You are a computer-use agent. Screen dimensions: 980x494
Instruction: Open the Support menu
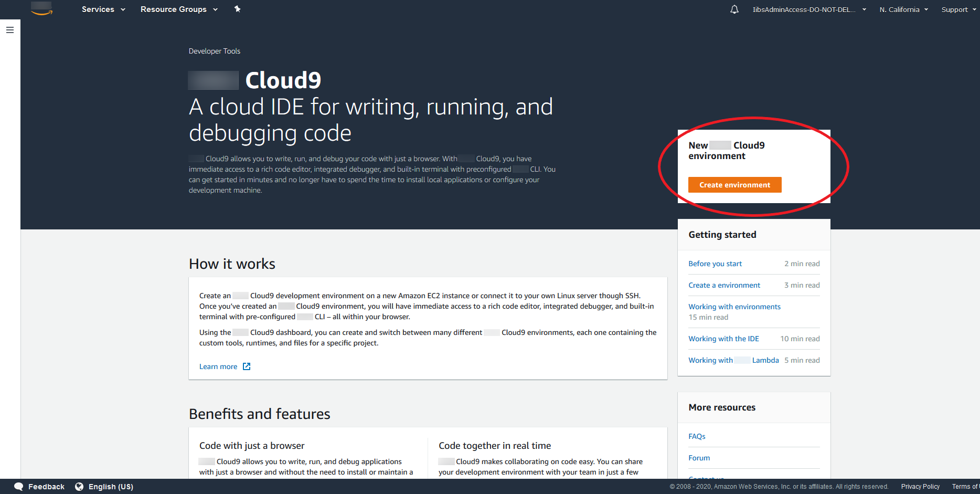958,9
